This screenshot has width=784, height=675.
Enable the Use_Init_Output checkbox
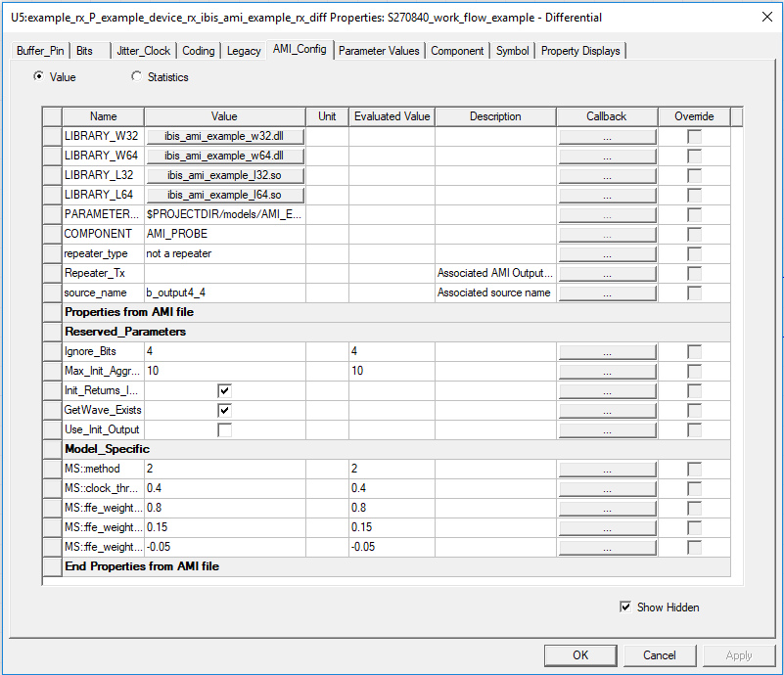(223, 429)
